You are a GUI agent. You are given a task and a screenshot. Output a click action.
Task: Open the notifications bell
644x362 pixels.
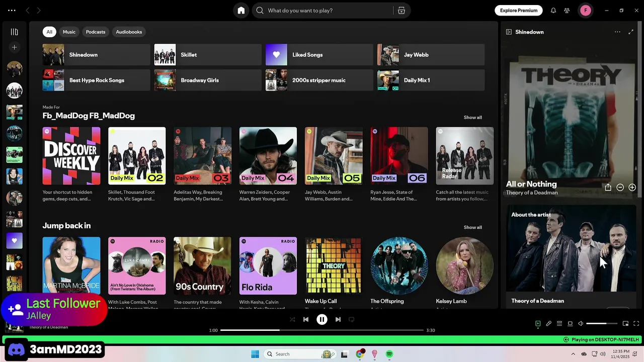tap(553, 11)
